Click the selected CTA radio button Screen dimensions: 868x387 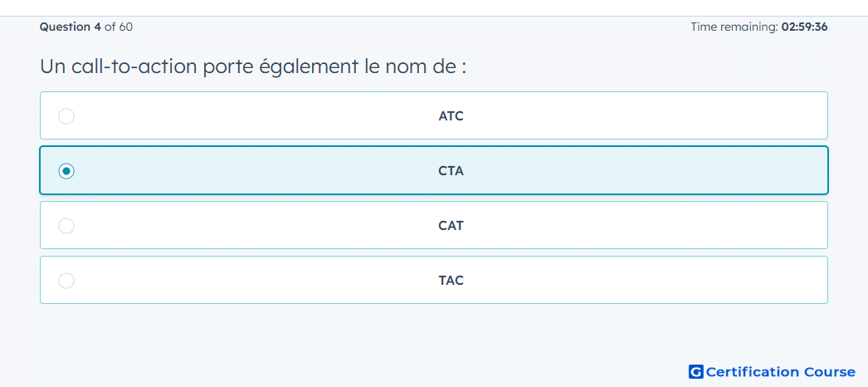tap(66, 171)
